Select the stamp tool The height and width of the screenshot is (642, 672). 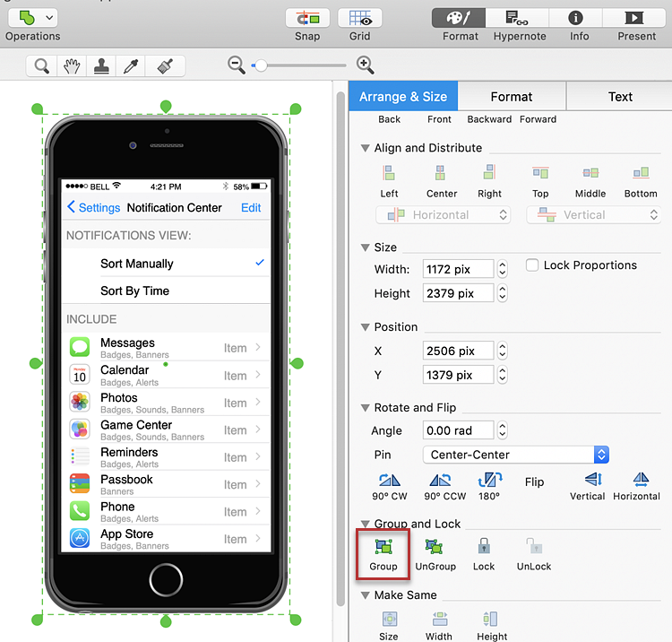[101, 66]
